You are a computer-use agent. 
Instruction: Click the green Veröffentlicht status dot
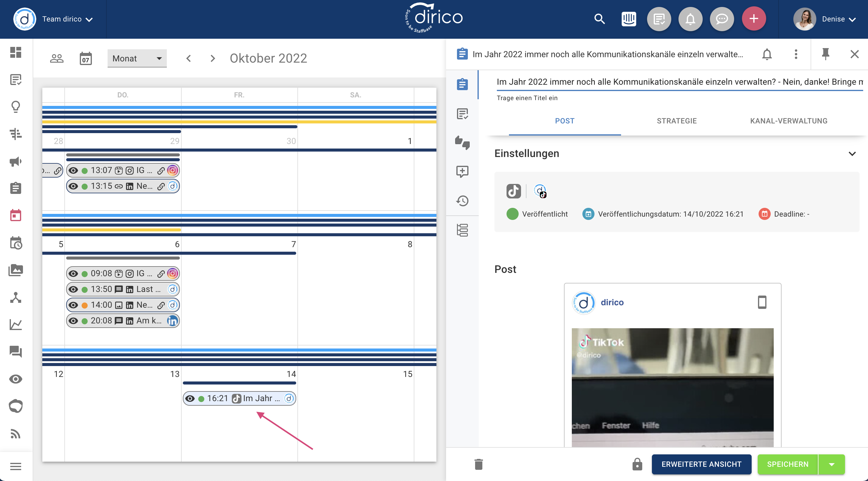pyautogui.click(x=512, y=214)
